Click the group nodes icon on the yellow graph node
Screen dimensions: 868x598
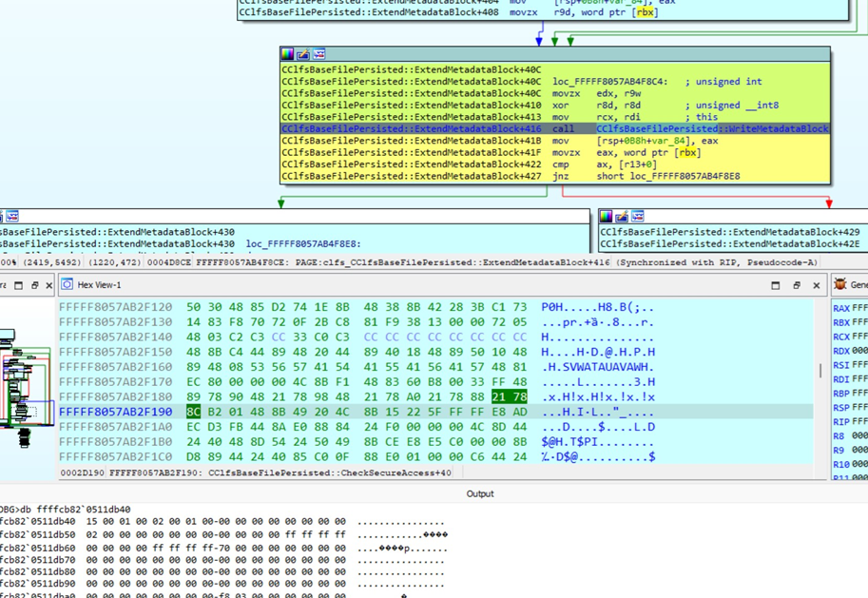click(x=318, y=53)
